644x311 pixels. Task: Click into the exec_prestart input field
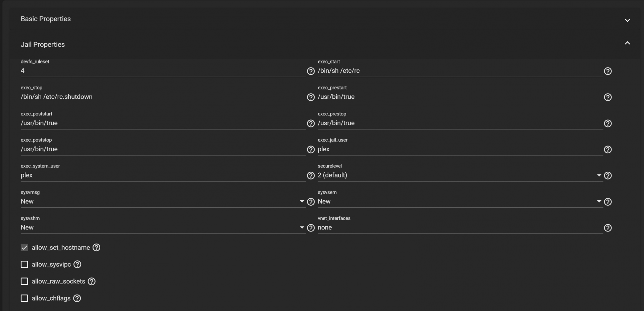point(460,97)
